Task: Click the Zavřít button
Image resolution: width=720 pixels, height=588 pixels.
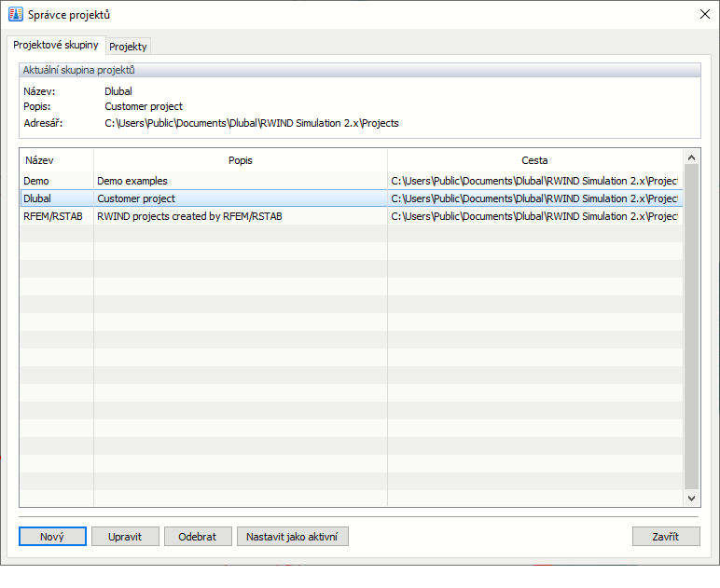Action: point(666,536)
